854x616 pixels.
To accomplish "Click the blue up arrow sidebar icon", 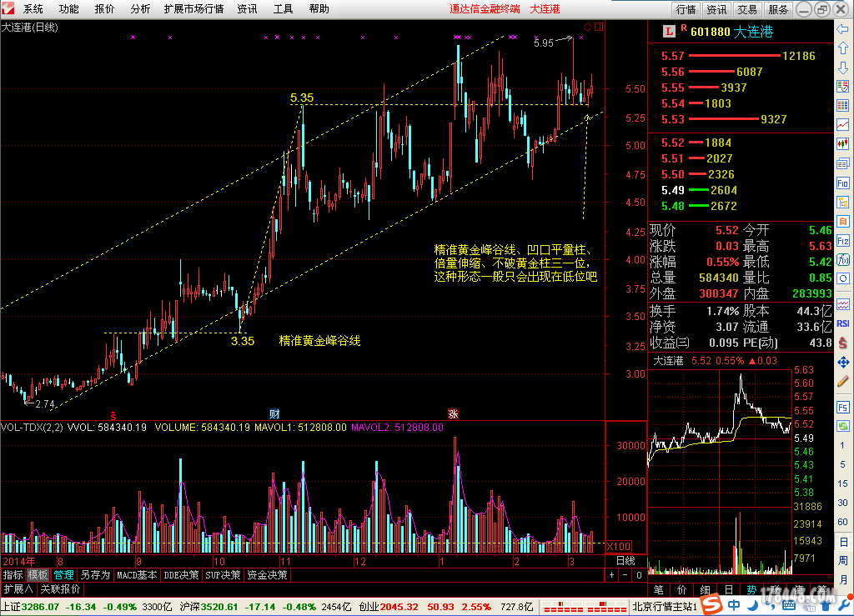I will pos(842,48).
